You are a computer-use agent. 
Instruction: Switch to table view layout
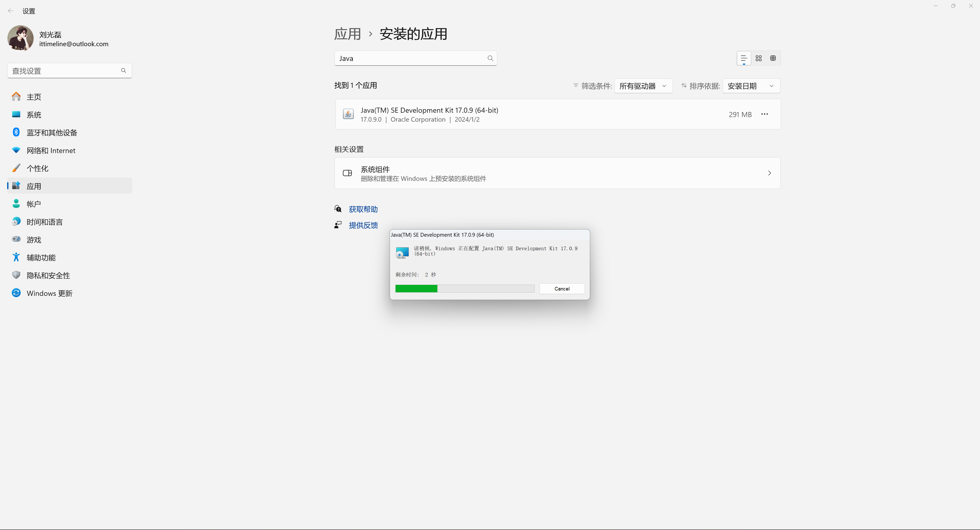[x=773, y=59]
